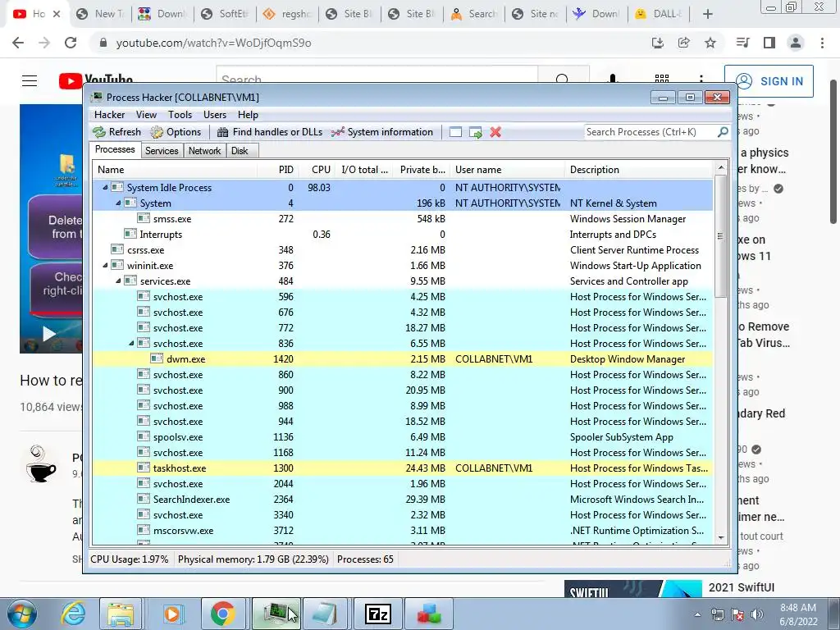840x630 pixels.
Task: Focus the Search Processes field
Action: (650, 132)
